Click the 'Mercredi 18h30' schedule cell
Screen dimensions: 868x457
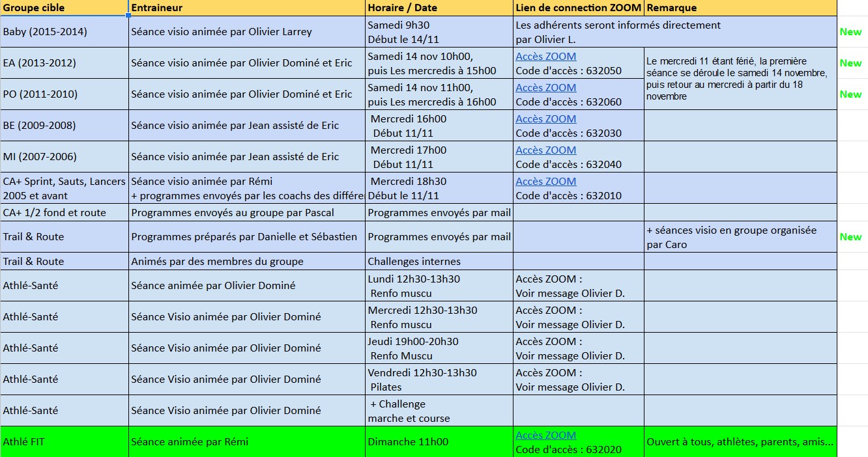coord(439,188)
